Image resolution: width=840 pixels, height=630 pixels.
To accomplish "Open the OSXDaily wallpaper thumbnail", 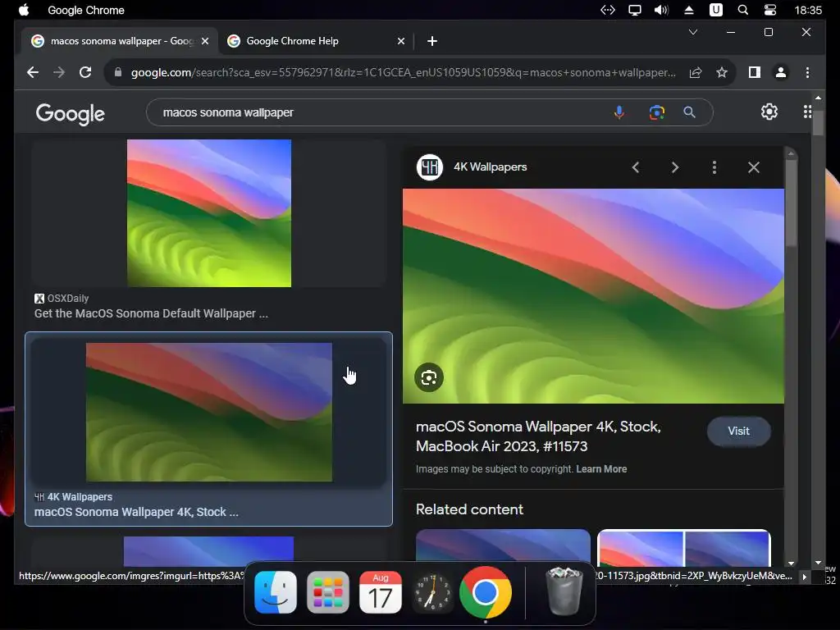I will coord(209,213).
